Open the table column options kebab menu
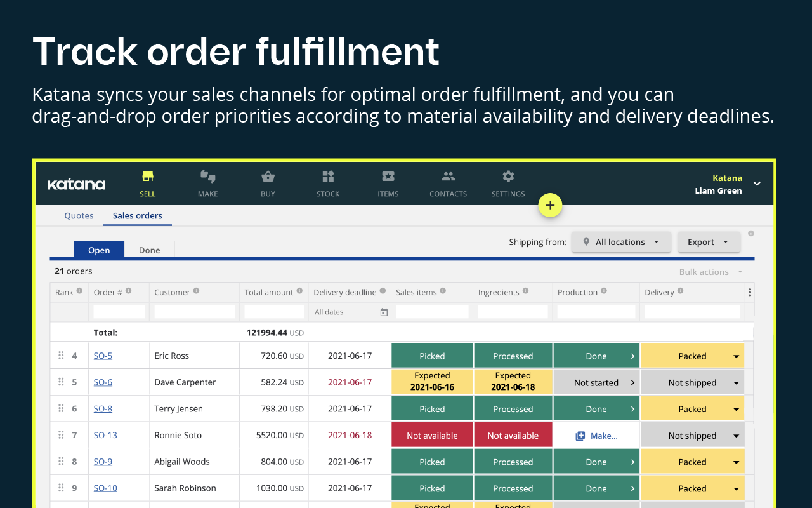 tap(750, 293)
